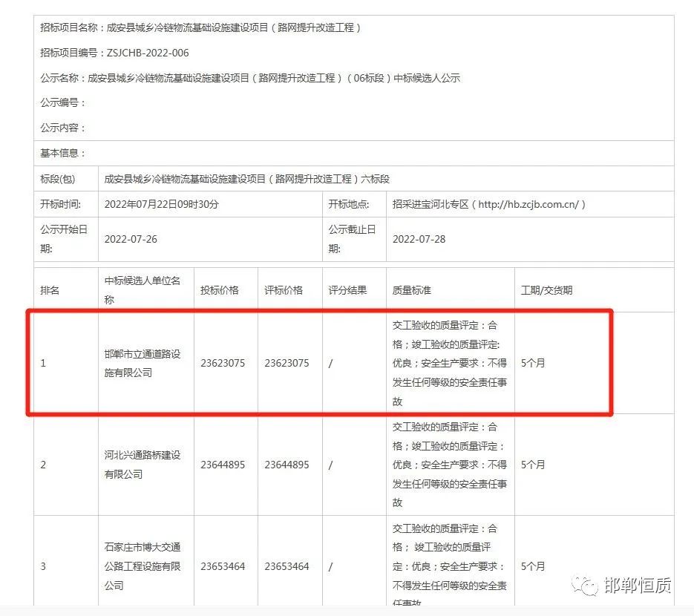Click evaluated price 23623075 in 评标价格 column
Screen dimensions: 694x616
pos(287,363)
